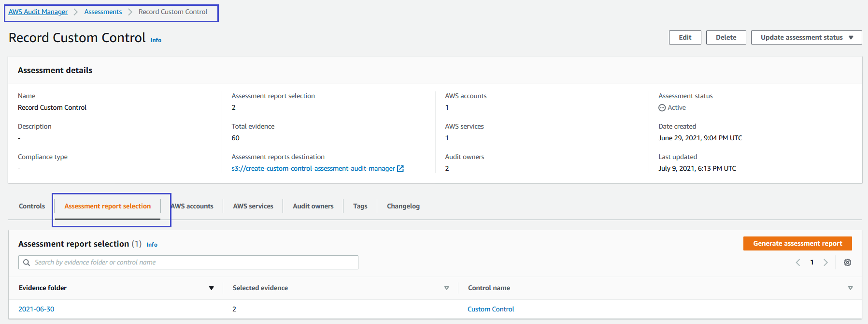Click the Selected evidence column header
Screen dimensions: 868x324
260,288
